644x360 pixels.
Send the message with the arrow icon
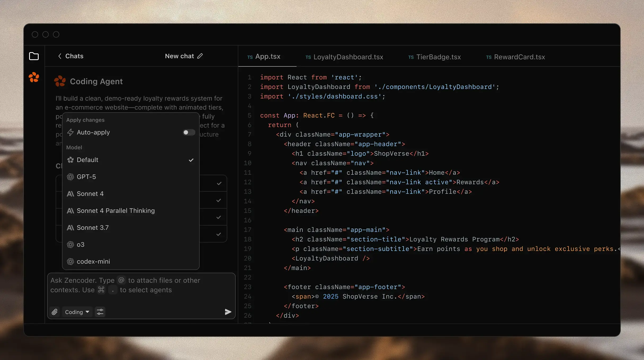pos(227,312)
